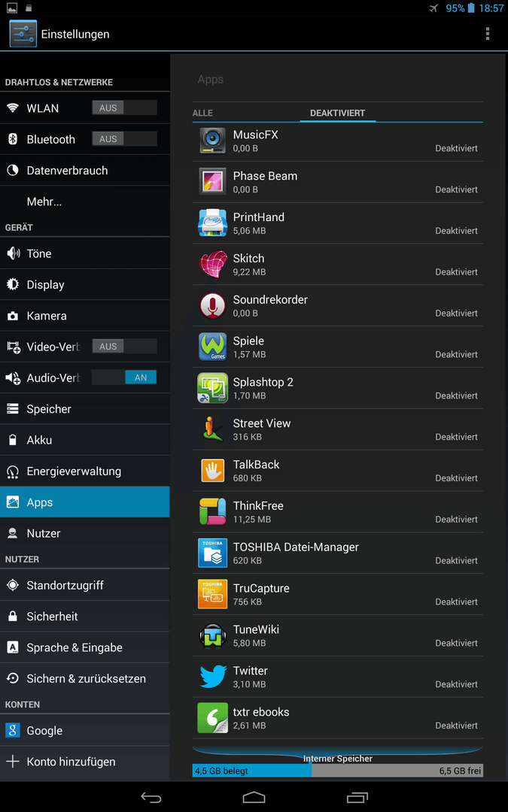
Task: Tap the '9,22 MB' Skitch size
Action: click(x=249, y=271)
